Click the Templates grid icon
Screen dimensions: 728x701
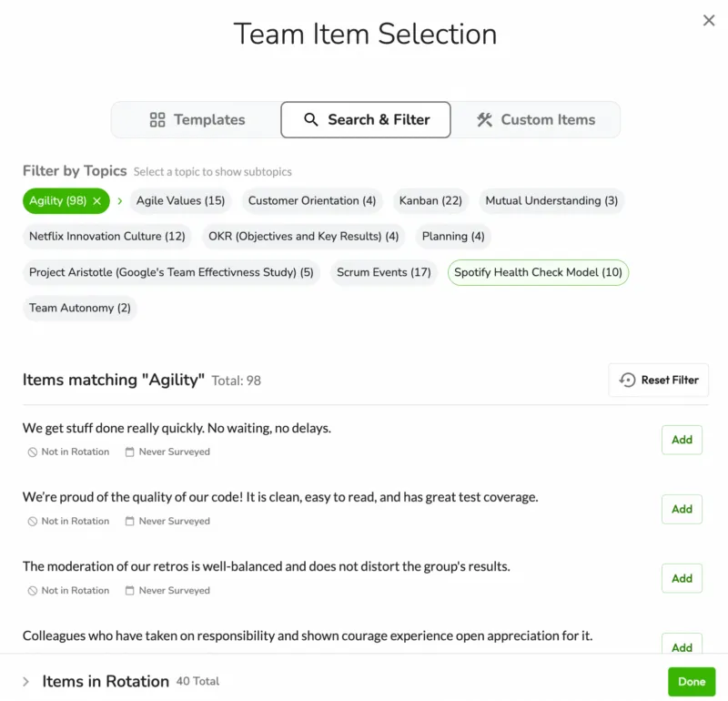(x=157, y=120)
